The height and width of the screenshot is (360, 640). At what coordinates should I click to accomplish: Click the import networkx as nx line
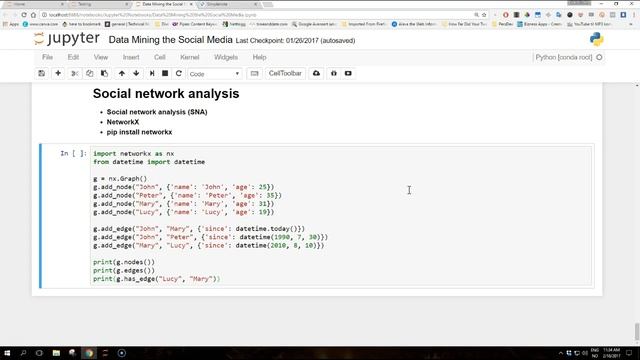133,153
